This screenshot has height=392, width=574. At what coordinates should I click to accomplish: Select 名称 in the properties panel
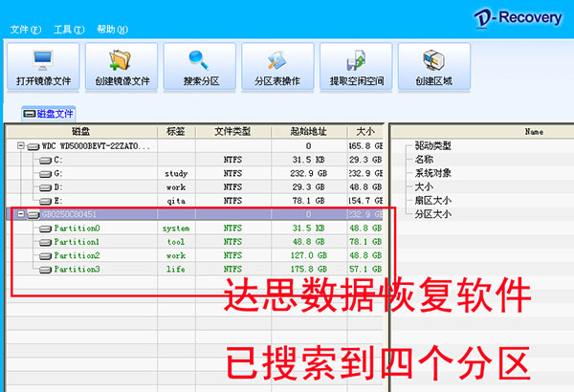coord(424,160)
